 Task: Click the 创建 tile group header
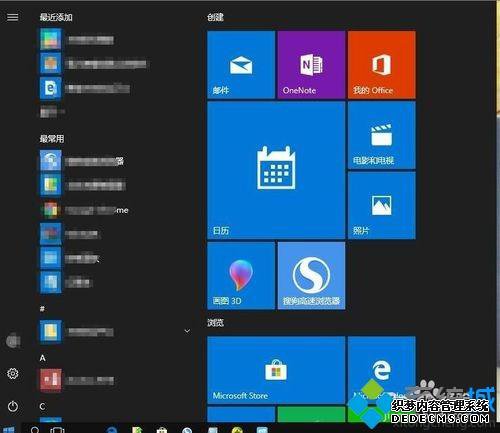pyautogui.click(x=215, y=17)
